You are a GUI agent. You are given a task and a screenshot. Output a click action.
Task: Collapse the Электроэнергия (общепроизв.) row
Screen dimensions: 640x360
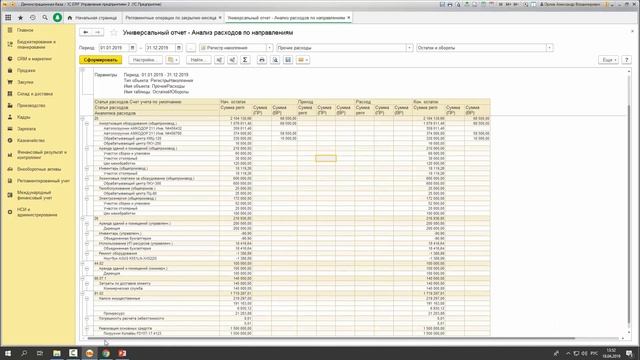click(x=87, y=198)
